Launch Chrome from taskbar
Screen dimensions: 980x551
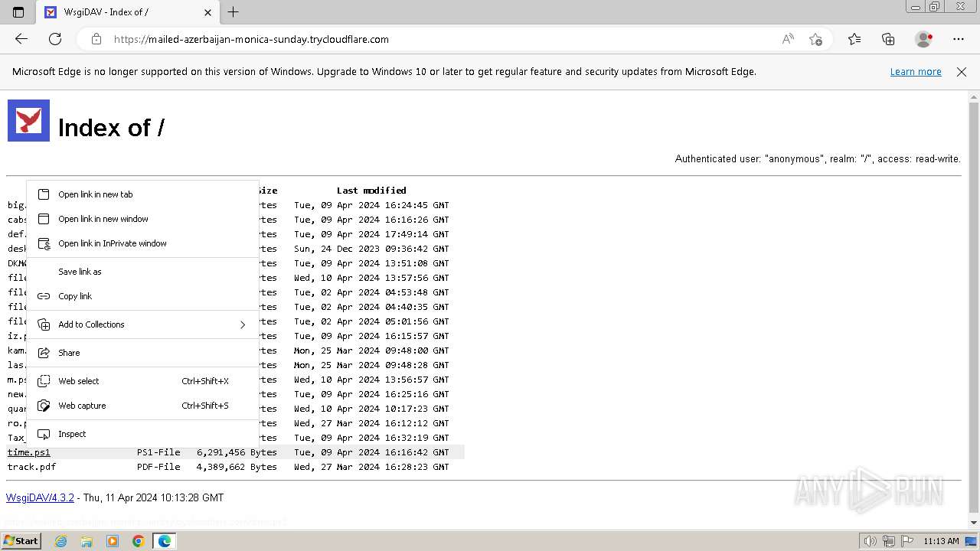[x=138, y=541]
